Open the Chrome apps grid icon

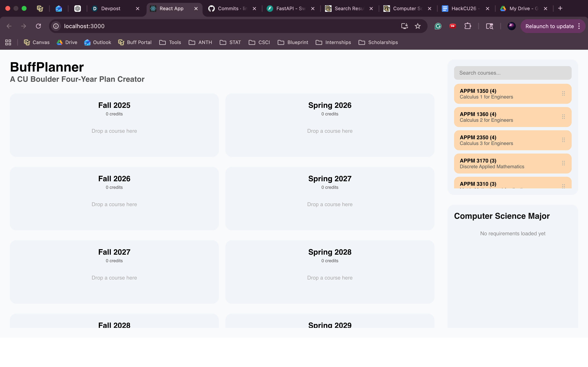8,42
